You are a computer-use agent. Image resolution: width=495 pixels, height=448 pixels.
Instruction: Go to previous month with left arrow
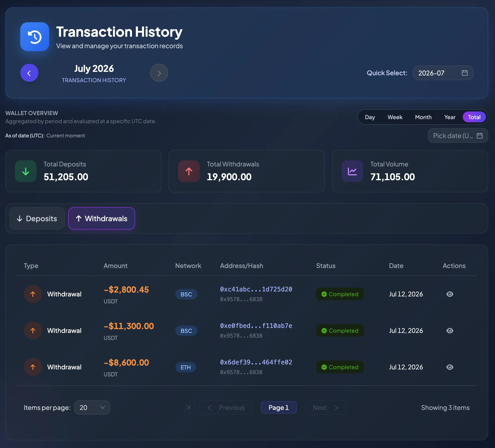pyautogui.click(x=29, y=73)
